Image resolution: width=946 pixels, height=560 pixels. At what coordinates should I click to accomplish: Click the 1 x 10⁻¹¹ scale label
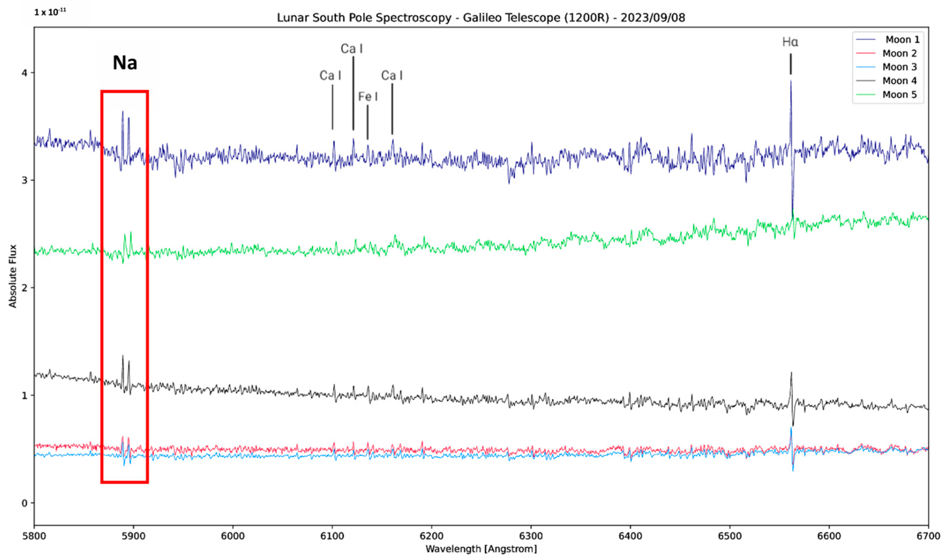pyautogui.click(x=50, y=12)
